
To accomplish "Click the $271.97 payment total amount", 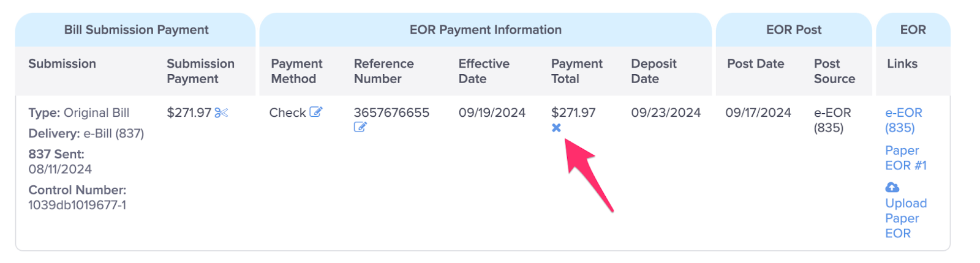I will point(573,113).
